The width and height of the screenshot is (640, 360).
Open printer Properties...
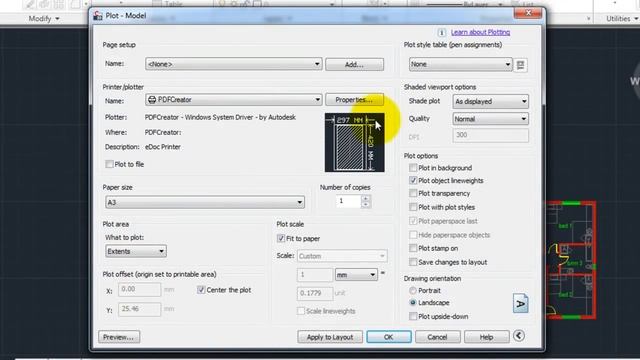point(354,100)
